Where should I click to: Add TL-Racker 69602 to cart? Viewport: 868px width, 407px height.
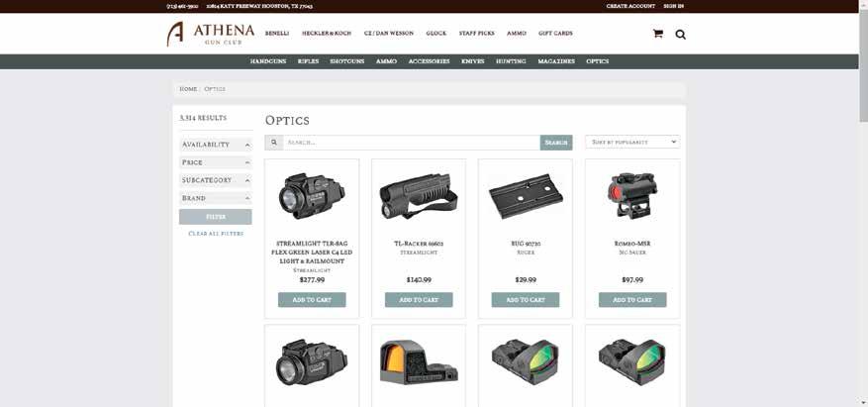(x=419, y=300)
